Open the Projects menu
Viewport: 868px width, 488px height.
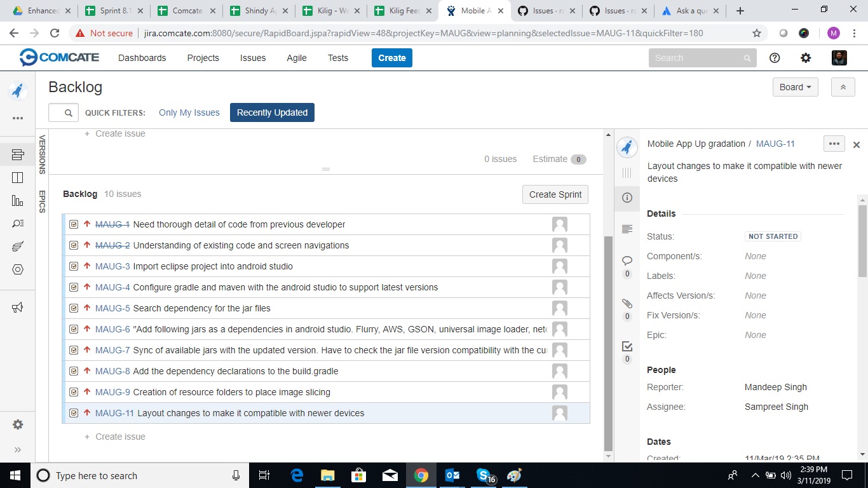203,58
